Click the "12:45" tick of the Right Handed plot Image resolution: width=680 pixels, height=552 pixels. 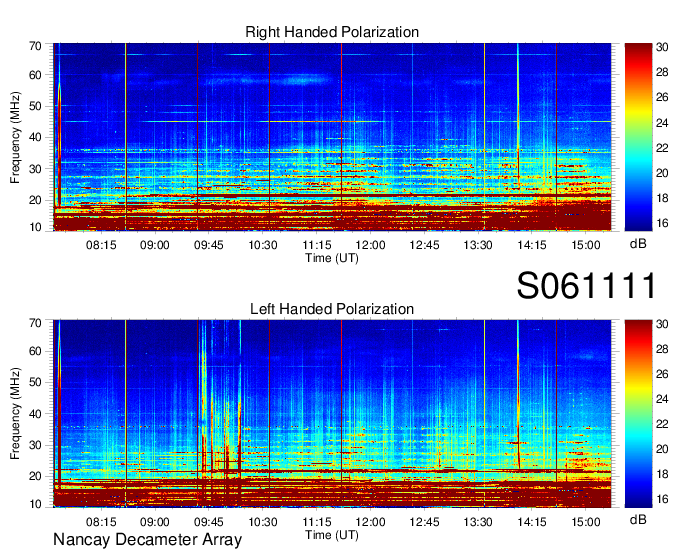tap(424, 245)
